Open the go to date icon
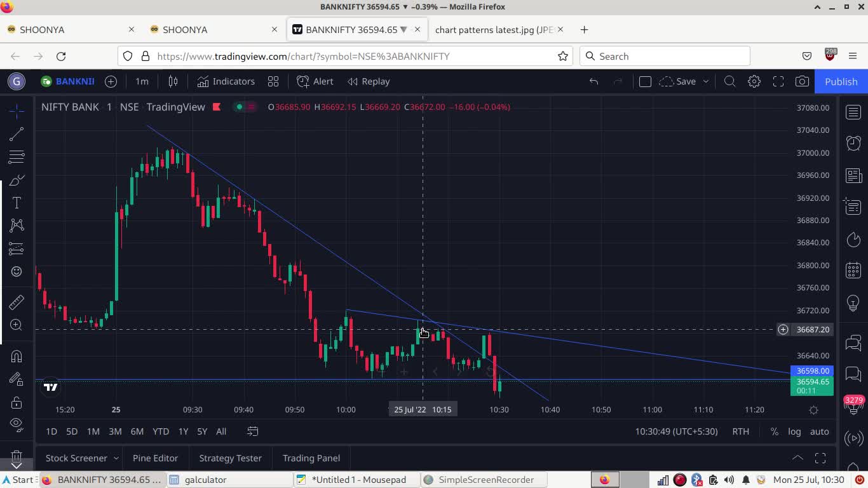The height and width of the screenshot is (488, 868). [252, 431]
